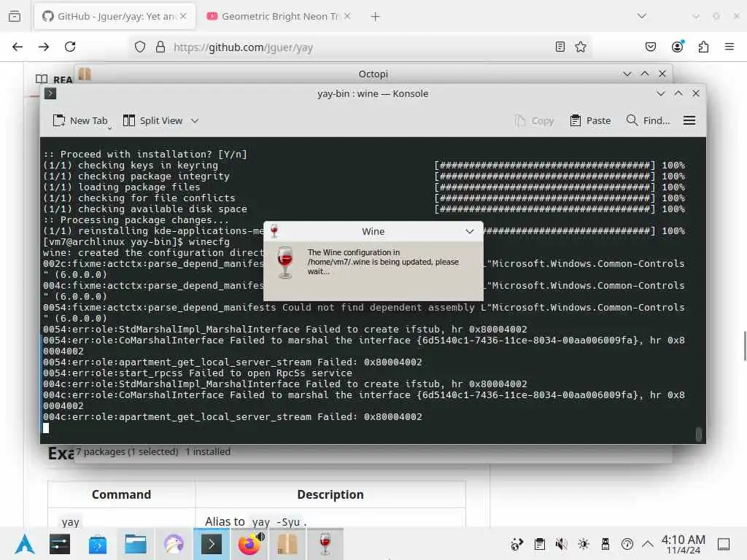Click the README book icon on GitHub page
Screen dimensions: 747x560
tap(42, 79)
